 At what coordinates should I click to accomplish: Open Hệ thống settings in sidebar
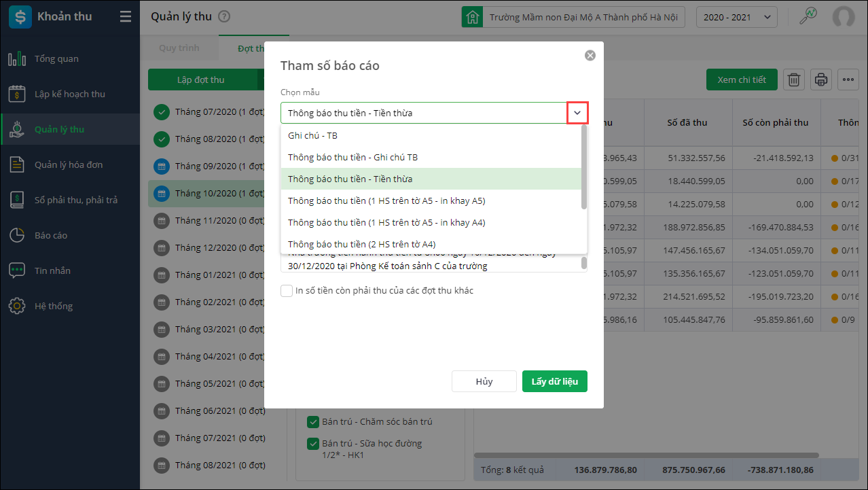click(54, 306)
